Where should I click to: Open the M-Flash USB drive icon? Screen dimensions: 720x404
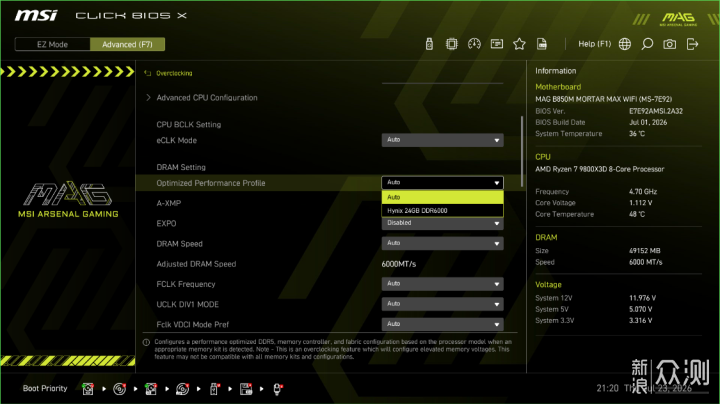pyautogui.click(x=429, y=44)
